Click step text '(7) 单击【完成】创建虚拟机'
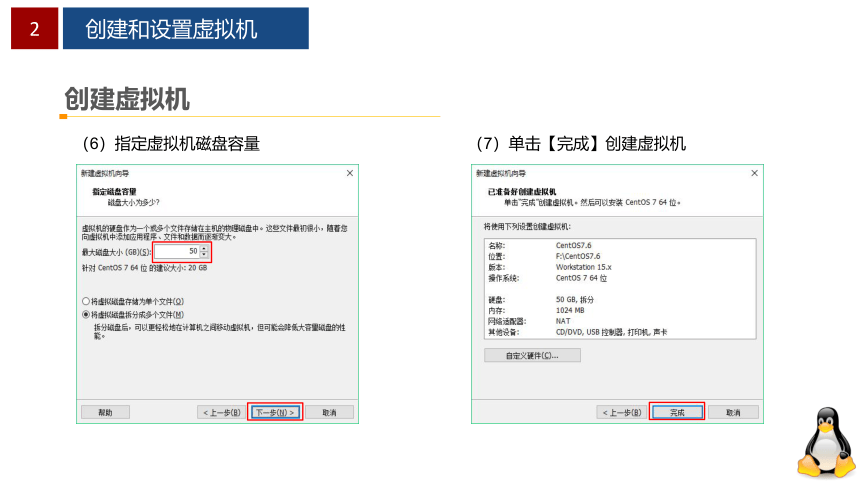 (x=581, y=144)
